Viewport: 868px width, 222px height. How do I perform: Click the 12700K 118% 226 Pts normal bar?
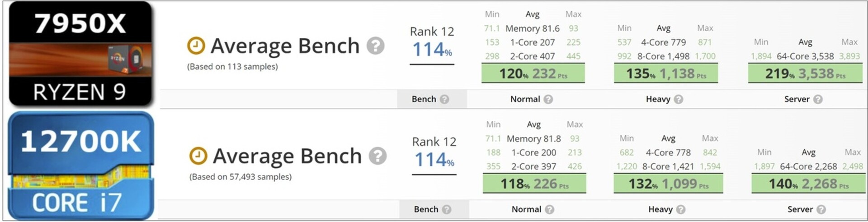pyautogui.click(x=534, y=184)
